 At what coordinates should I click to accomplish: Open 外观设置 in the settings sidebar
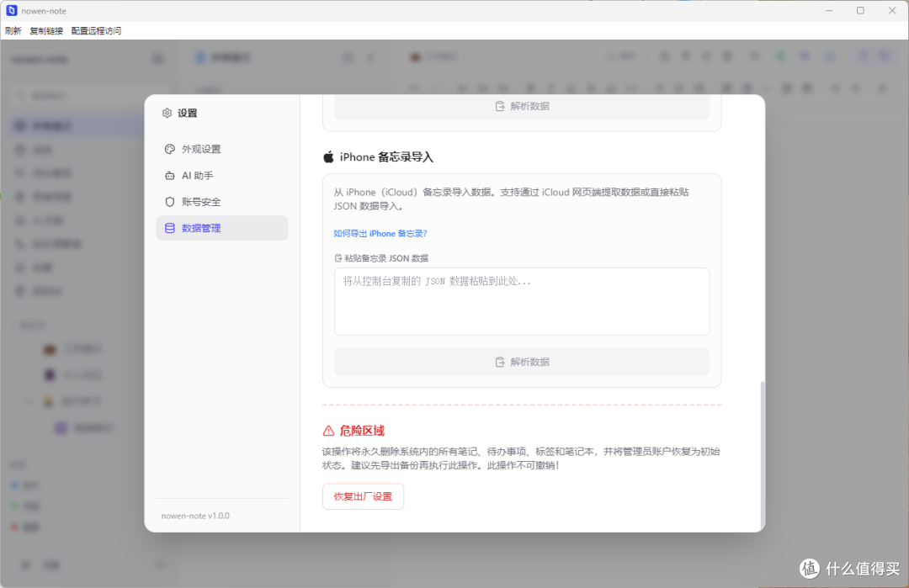pyautogui.click(x=222, y=149)
